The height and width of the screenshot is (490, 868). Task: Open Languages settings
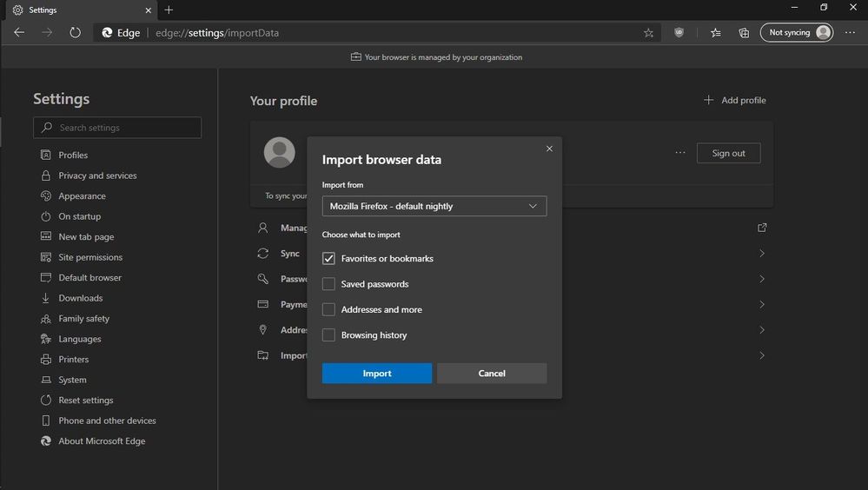tap(80, 339)
